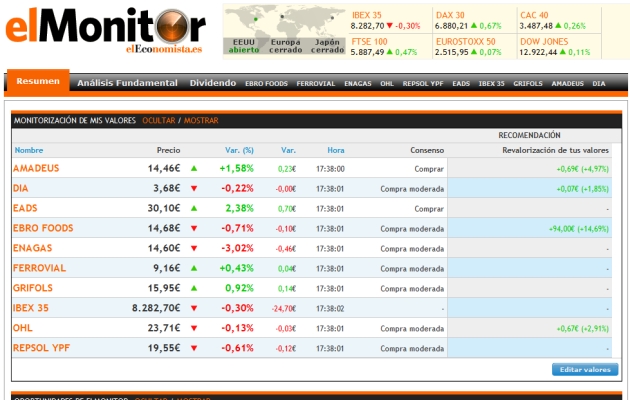Select DIA in navigation bar
This screenshot has height=400, width=630.
point(599,84)
